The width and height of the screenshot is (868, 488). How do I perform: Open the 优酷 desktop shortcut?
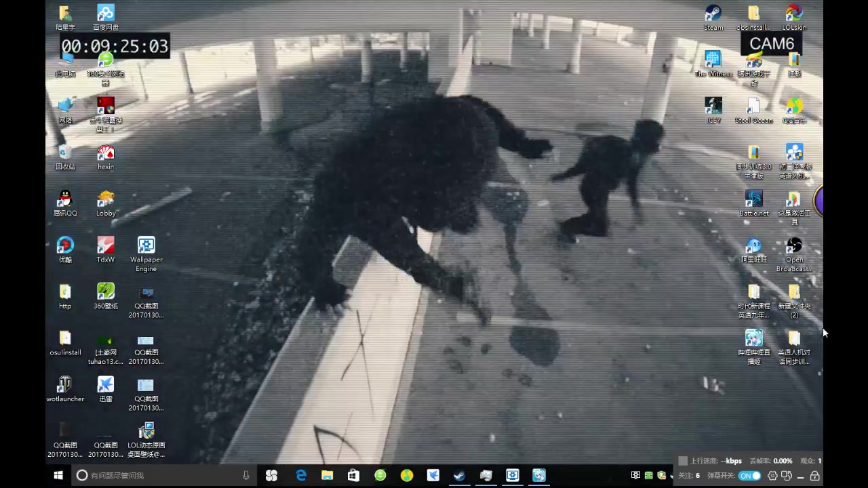[x=65, y=250]
